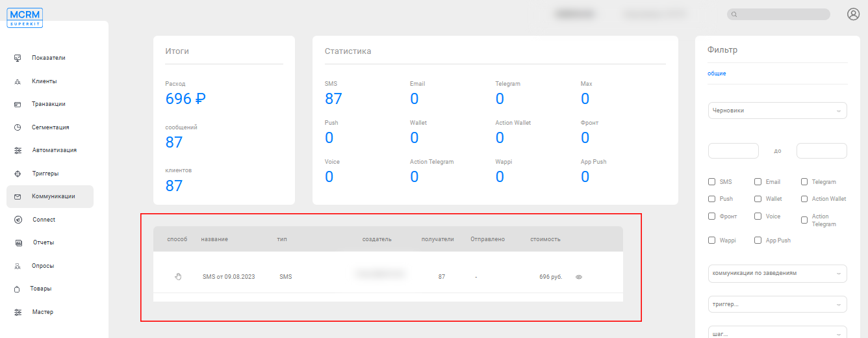Switch to the общие filter tab
Screen dimensions: 868x338
click(x=717, y=73)
